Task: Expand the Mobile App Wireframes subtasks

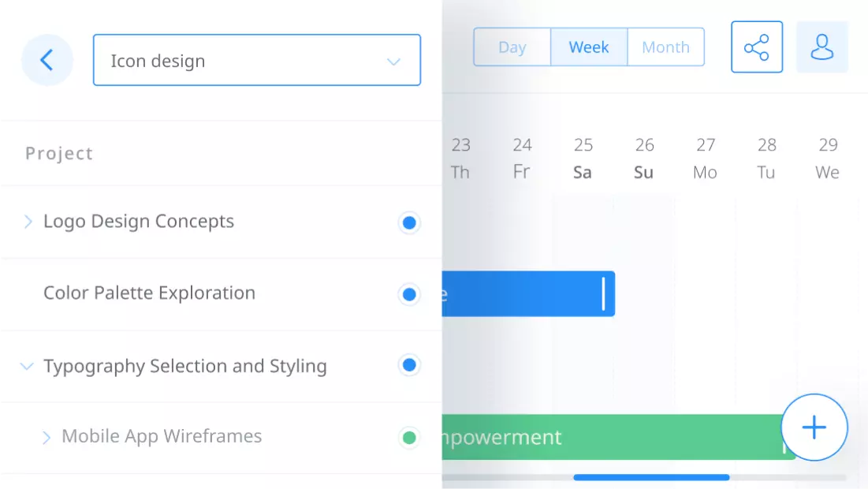Action: tap(46, 436)
